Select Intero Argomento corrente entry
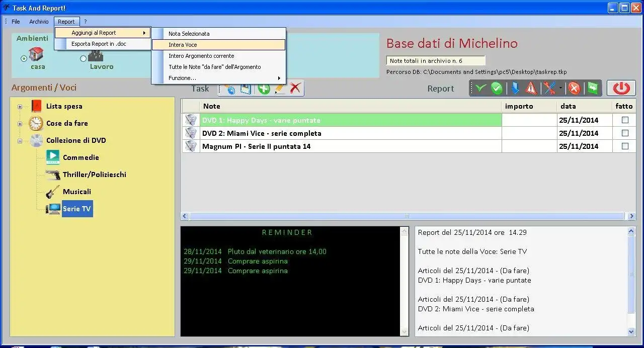Image resolution: width=644 pixels, height=348 pixels. (219, 56)
